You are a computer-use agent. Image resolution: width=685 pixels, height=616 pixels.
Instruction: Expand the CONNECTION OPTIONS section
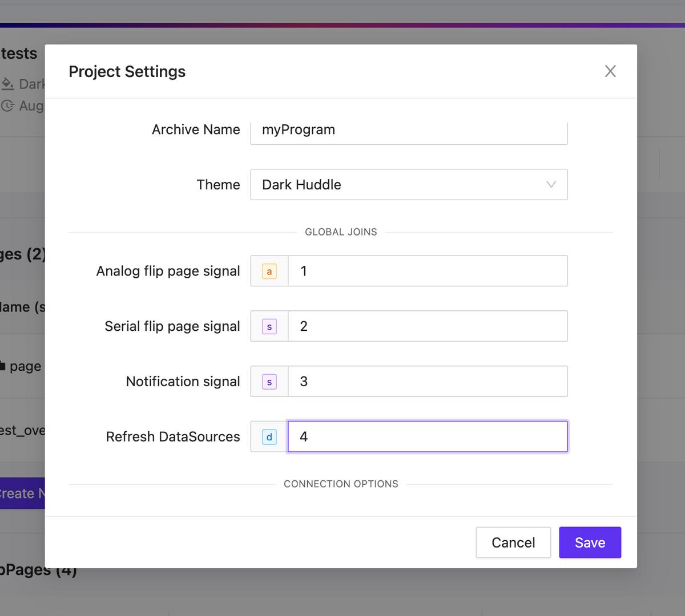click(341, 484)
